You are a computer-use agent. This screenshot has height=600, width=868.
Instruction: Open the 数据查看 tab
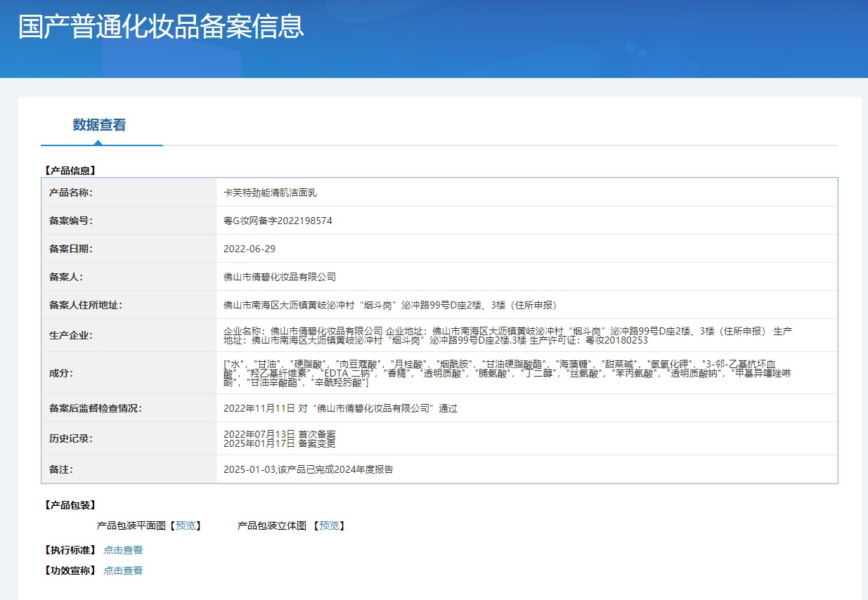pyautogui.click(x=99, y=125)
